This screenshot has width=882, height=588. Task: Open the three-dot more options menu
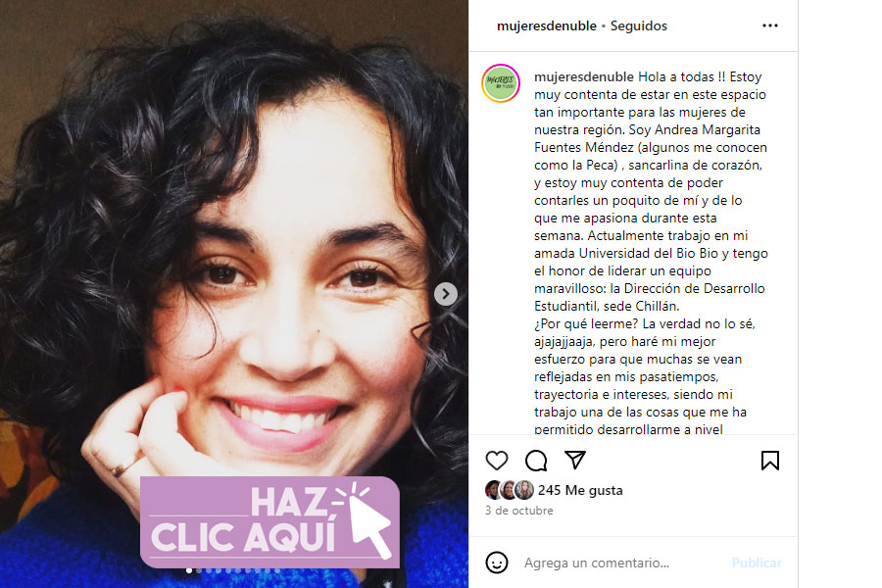tap(770, 25)
